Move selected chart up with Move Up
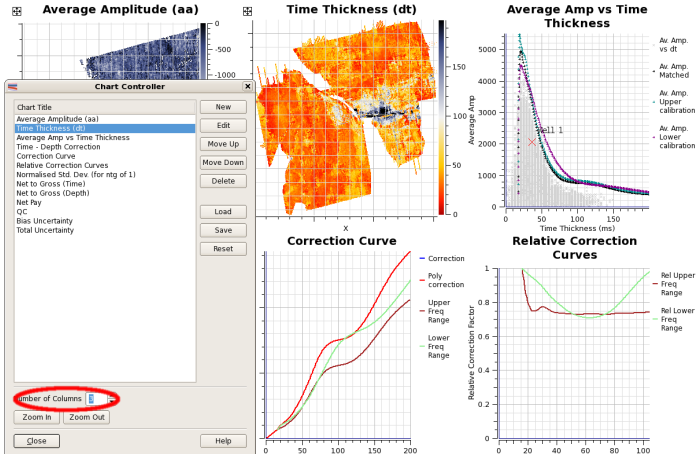This screenshot has height=454, width=700. click(x=223, y=144)
